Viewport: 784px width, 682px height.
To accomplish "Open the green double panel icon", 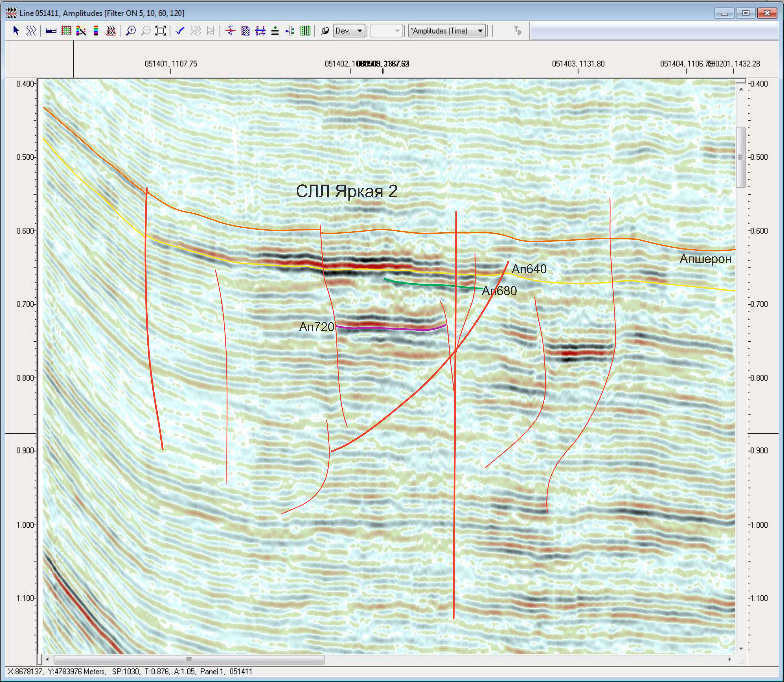I will (x=305, y=31).
